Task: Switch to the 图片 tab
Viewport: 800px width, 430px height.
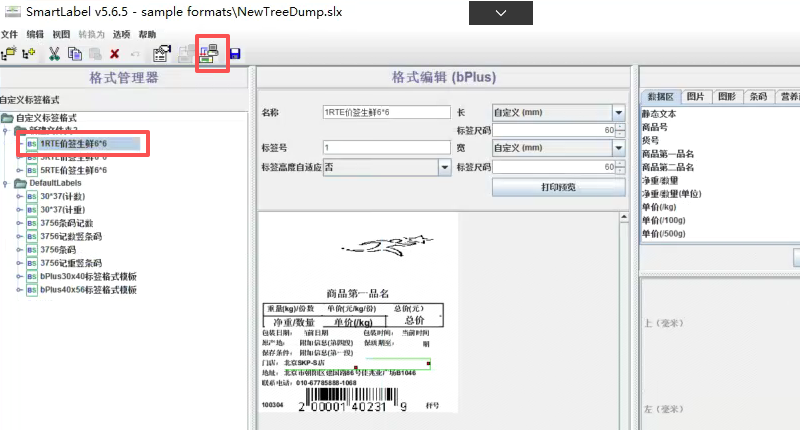Action: pyautogui.click(x=695, y=97)
